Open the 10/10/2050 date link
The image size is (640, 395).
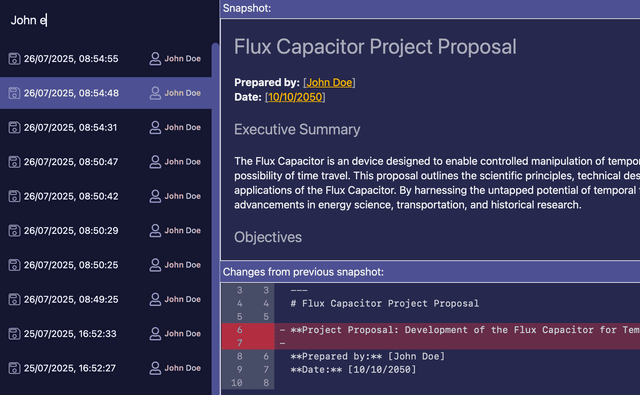tap(295, 97)
